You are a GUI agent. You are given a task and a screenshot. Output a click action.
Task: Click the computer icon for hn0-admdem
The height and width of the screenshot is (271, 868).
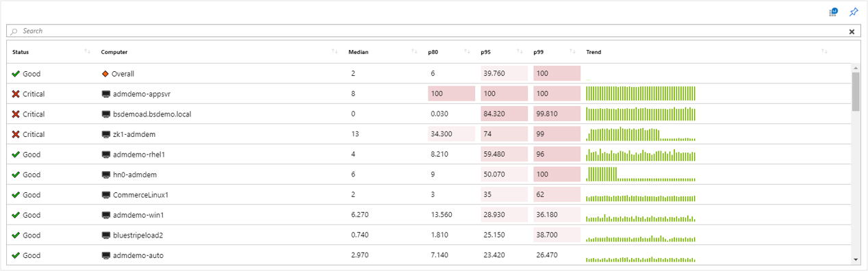pyautogui.click(x=106, y=175)
